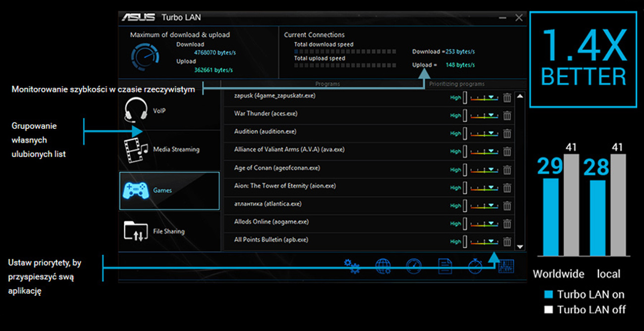Delete War Thunder (aces.exe) with trash icon
Viewport: 644px width, 331px height.
coord(507,115)
